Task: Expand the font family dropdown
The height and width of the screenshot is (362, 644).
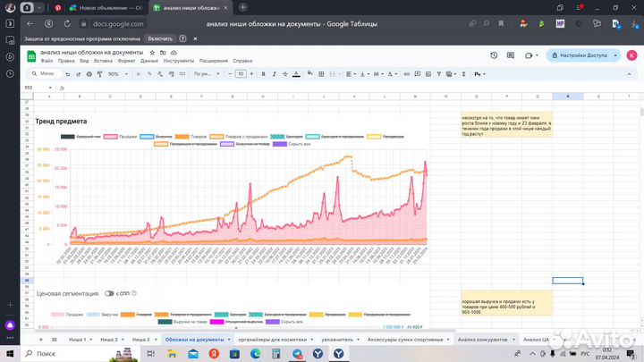Action: [x=205, y=73]
